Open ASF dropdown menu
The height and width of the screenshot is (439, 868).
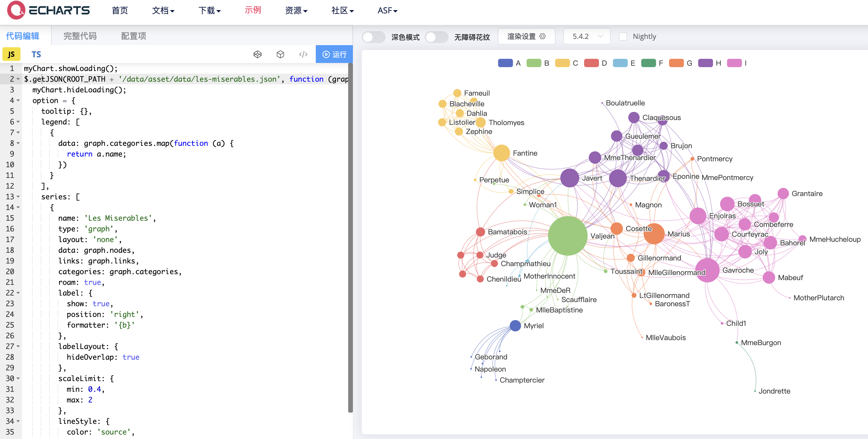pos(387,10)
